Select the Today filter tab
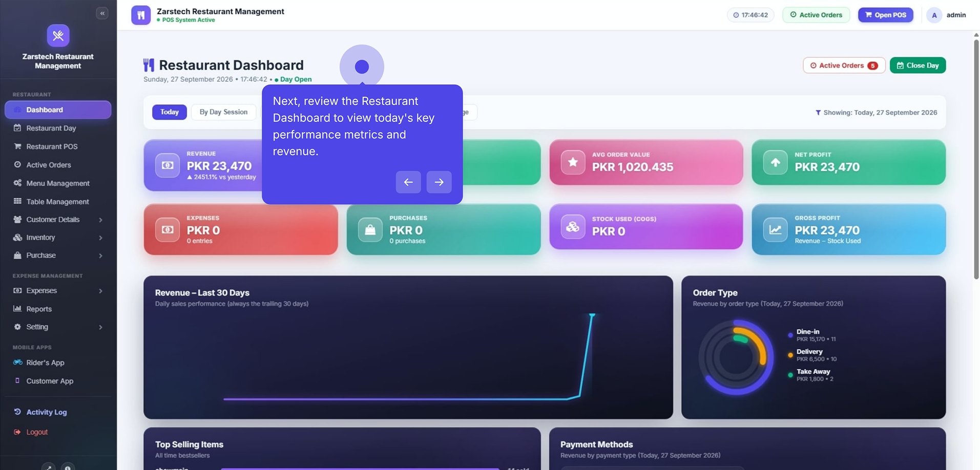 tap(170, 112)
